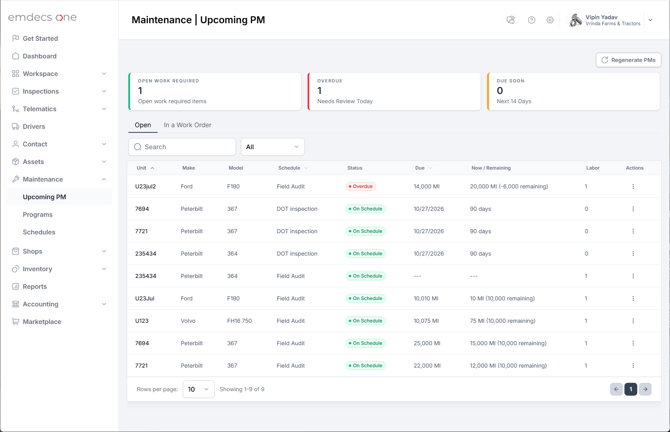Open the help question-mark icon in header

point(531,20)
